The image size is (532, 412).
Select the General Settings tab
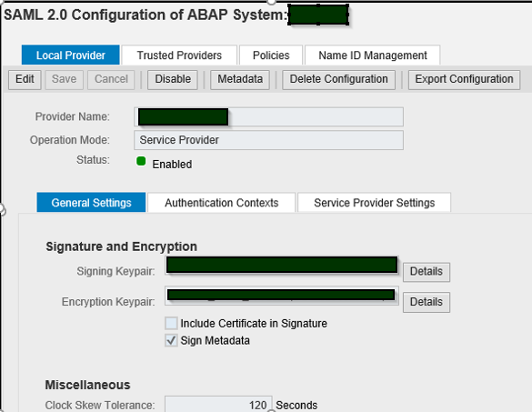click(91, 203)
